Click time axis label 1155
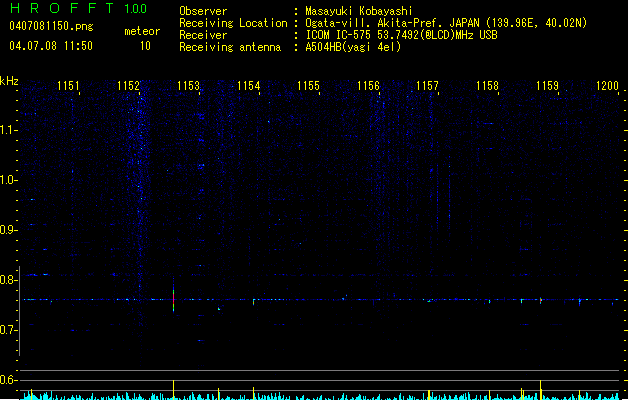 pyautogui.click(x=308, y=86)
